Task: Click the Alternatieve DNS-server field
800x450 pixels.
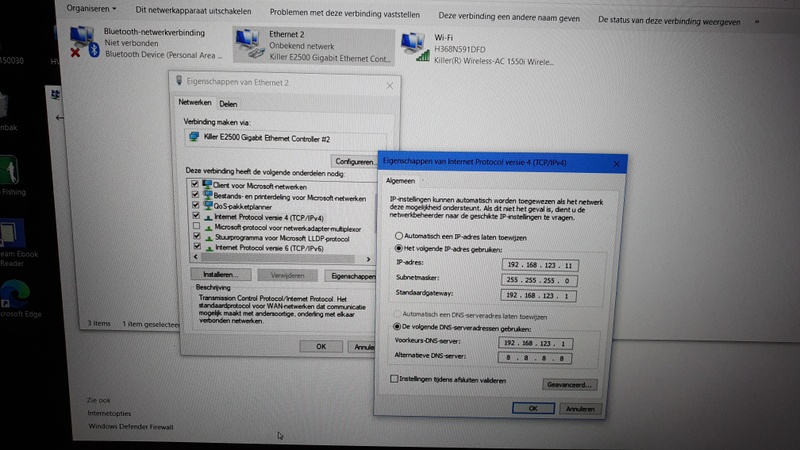Action: [x=535, y=358]
